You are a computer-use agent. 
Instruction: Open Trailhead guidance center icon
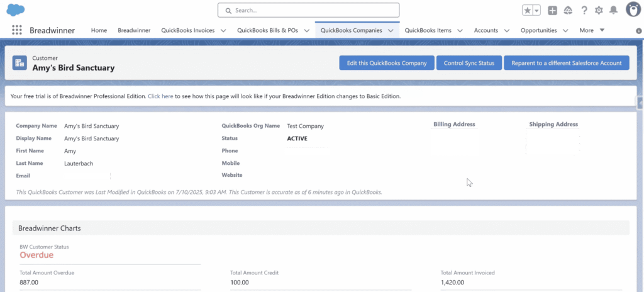pos(568,10)
